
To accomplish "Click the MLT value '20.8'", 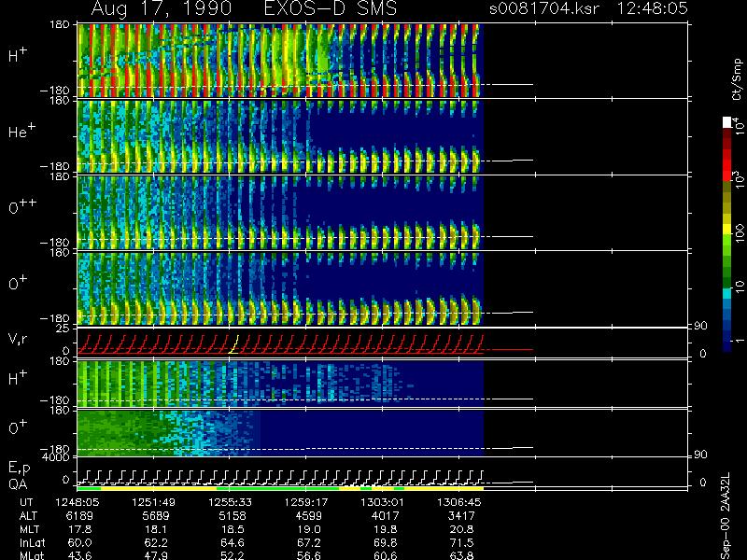I will [x=461, y=529].
